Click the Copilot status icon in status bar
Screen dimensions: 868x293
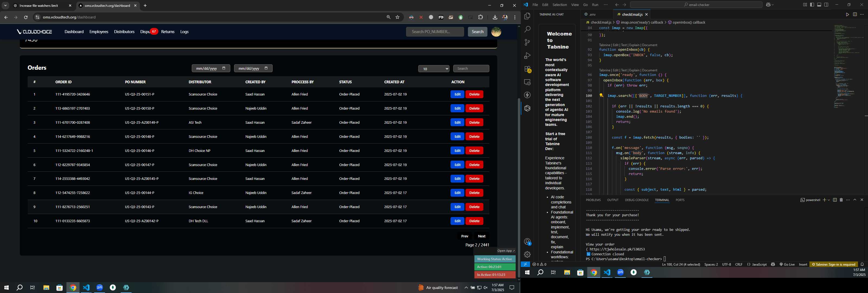[773, 264]
